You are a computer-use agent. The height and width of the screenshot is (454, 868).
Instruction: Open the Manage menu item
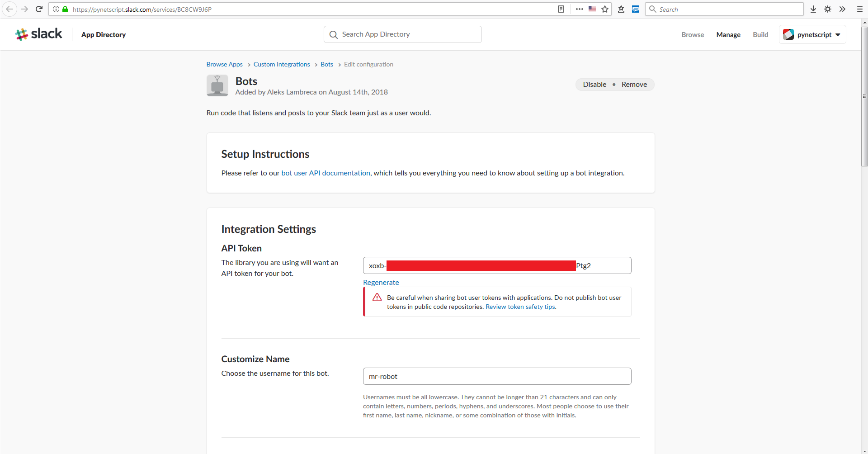728,35
